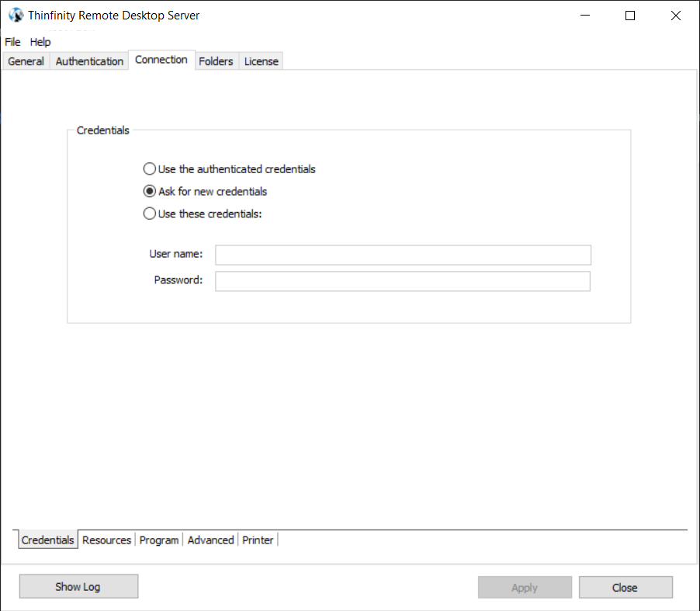Open the File menu
The width and height of the screenshot is (700, 611).
coord(12,42)
